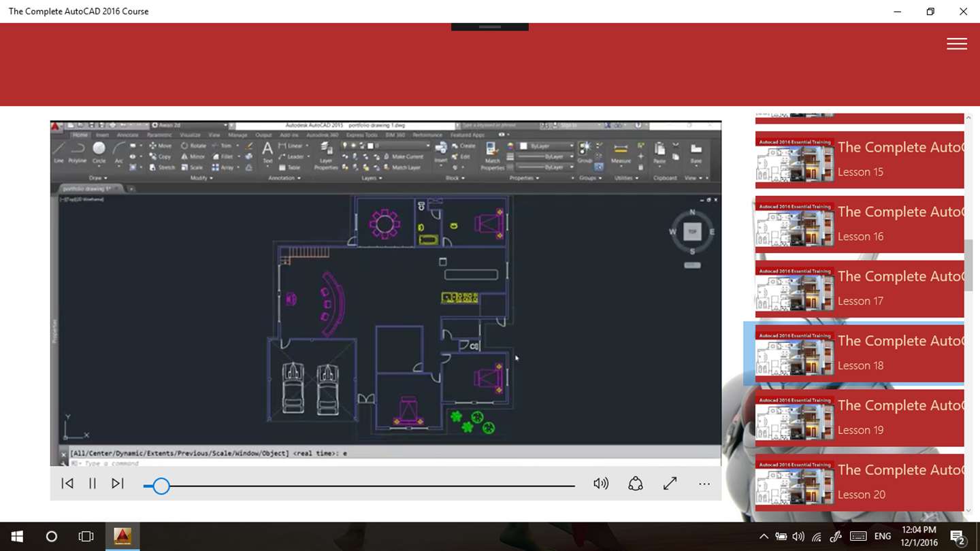Click the Group tool
Screen dimensions: 980x551
point(585,152)
